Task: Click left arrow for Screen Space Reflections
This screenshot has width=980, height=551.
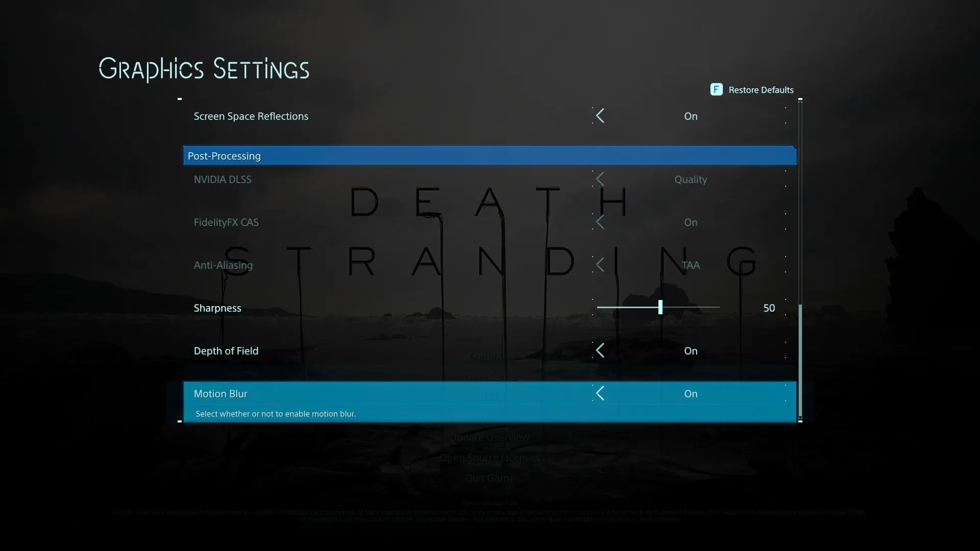Action: 600,116
